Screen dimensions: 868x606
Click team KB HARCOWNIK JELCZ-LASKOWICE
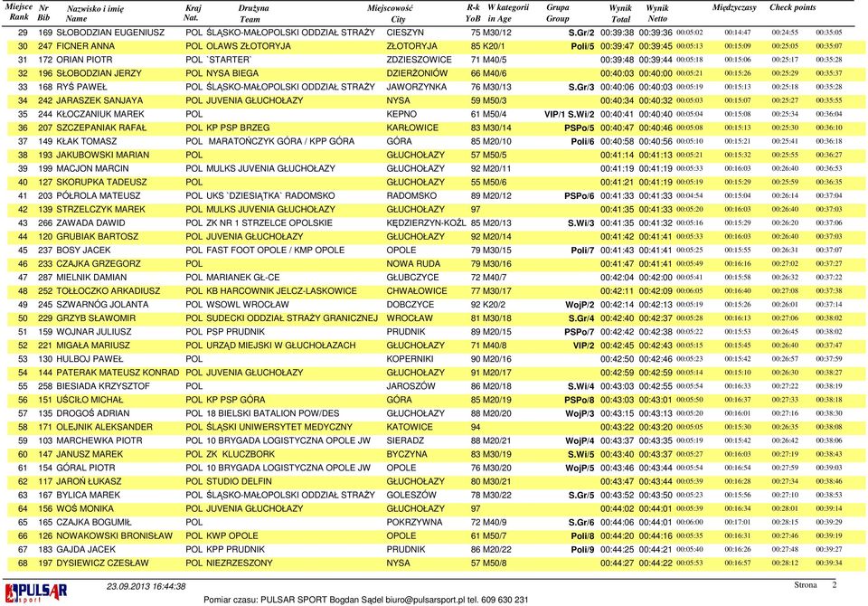click(x=281, y=291)
